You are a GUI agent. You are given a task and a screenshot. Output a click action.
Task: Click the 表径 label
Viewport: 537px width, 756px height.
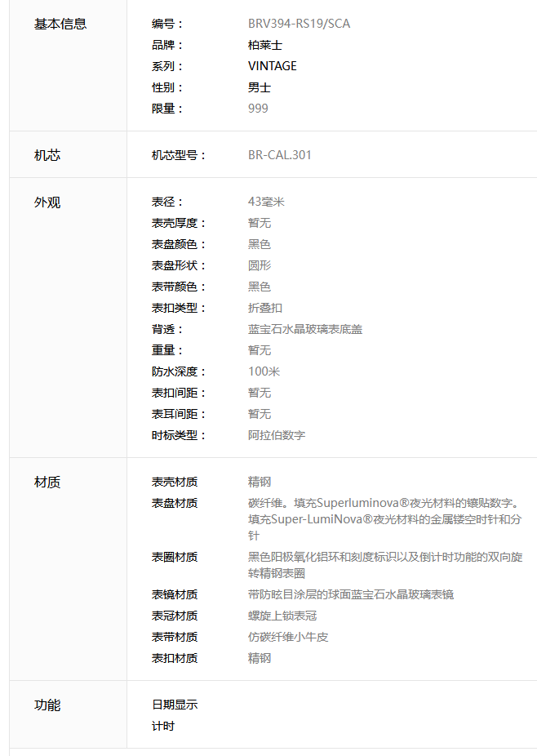tap(167, 202)
